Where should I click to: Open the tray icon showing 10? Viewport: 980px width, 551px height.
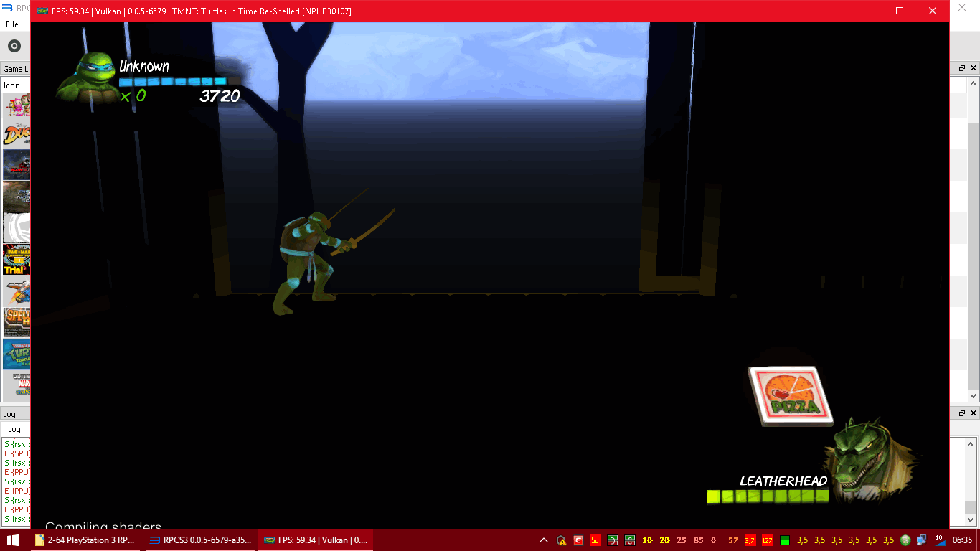click(940, 540)
